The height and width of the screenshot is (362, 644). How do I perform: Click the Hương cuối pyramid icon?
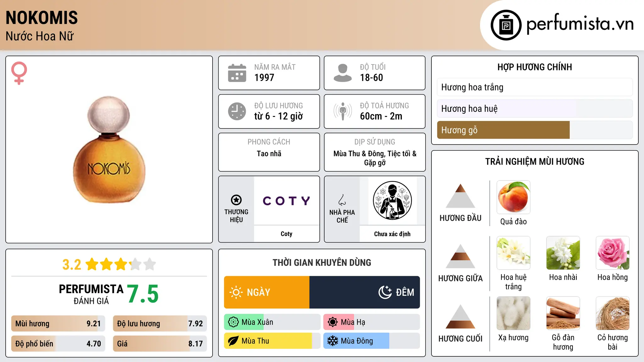[460, 316]
